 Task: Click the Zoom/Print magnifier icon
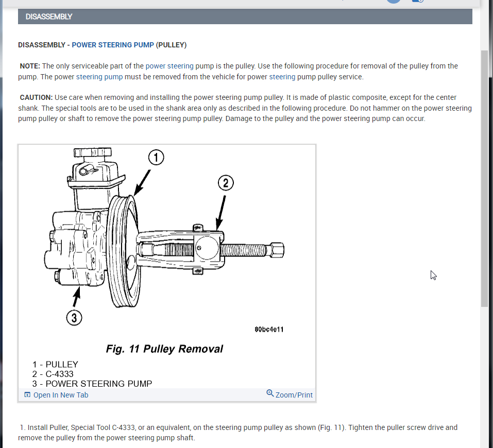[x=270, y=393]
